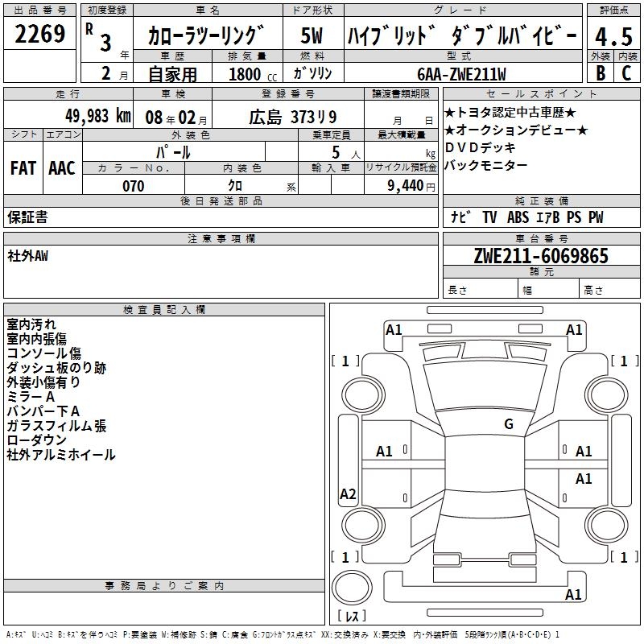Click the lot number 2269
This screenshot has height=644, width=644.
coord(39,34)
